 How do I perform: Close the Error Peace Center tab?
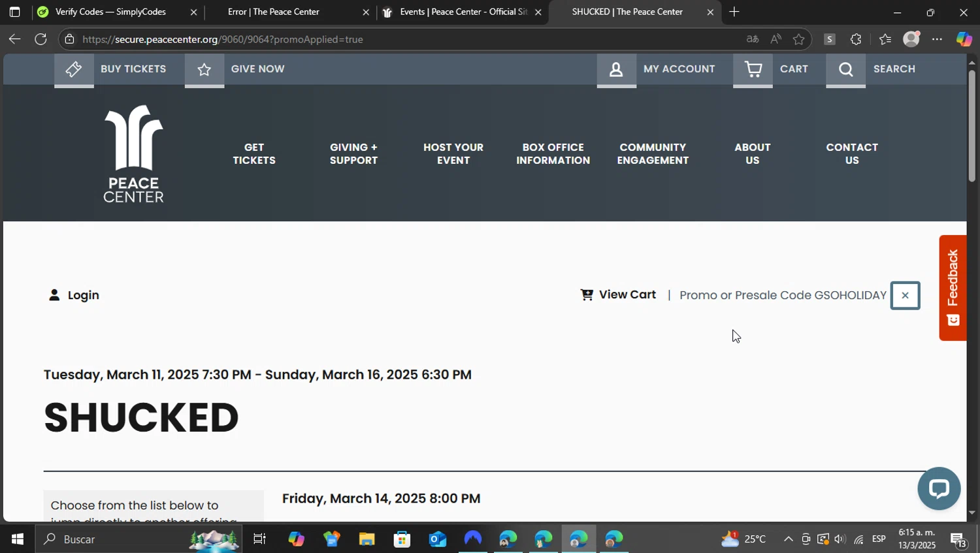pyautogui.click(x=366, y=12)
